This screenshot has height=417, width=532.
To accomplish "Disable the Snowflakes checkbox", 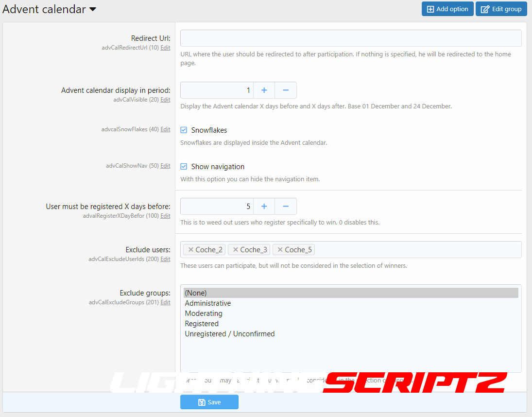I will (184, 130).
